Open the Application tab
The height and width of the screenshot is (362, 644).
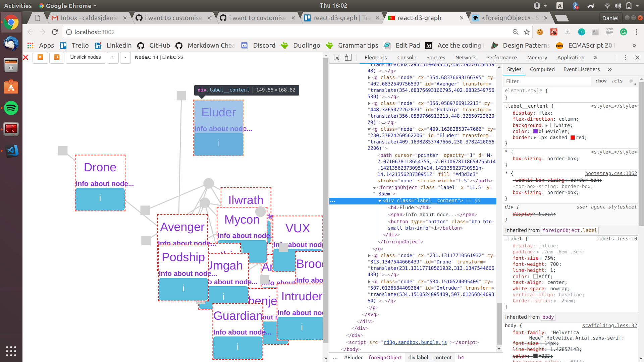tap(571, 58)
